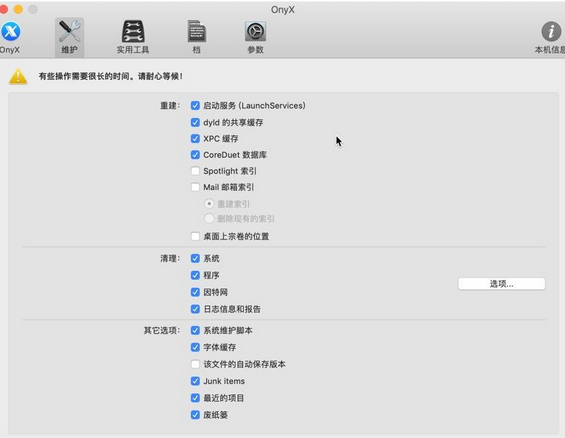Viewport: 565px width, 438px height.
Task: Click the red close window button
Action: coord(4,9)
